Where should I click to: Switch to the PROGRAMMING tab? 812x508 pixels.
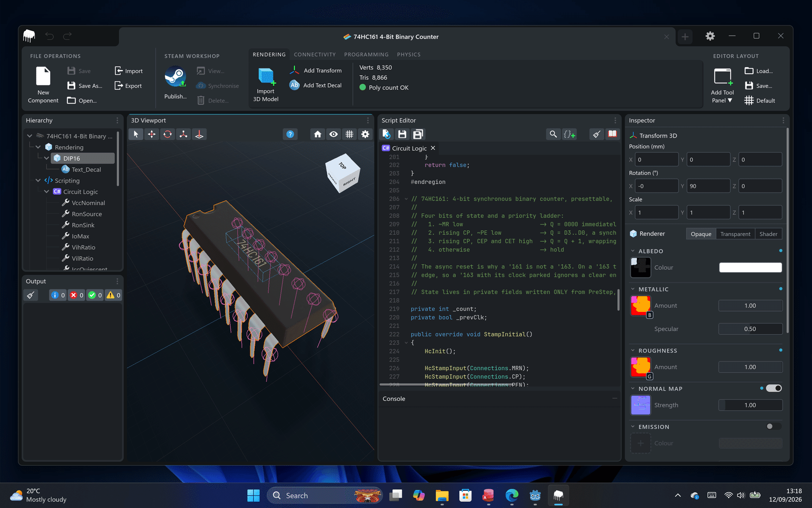tap(366, 54)
